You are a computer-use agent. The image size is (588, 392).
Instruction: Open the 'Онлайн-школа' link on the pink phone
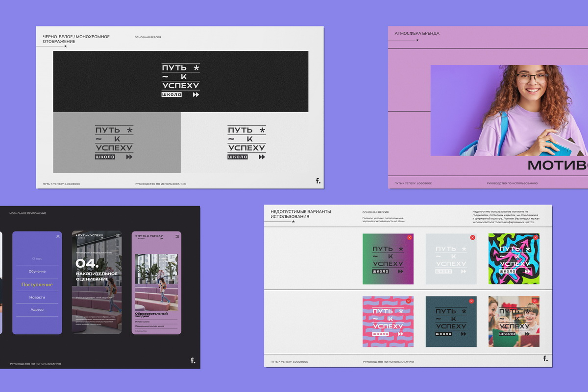(x=143, y=322)
